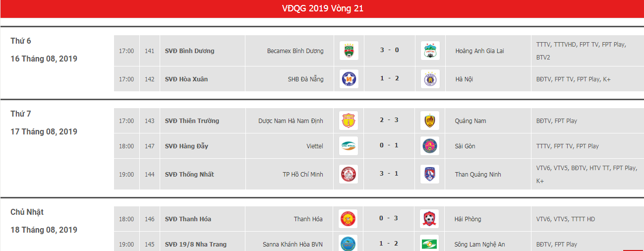Select SVĐ Thống Nhất stadium name
This screenshot has height=251, width=644.
tap(189, 174)
